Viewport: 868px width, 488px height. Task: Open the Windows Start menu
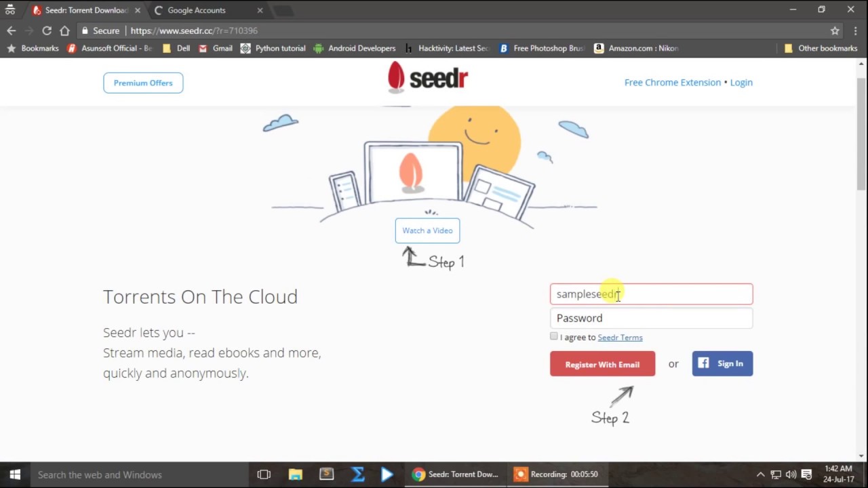click(15, 474)
